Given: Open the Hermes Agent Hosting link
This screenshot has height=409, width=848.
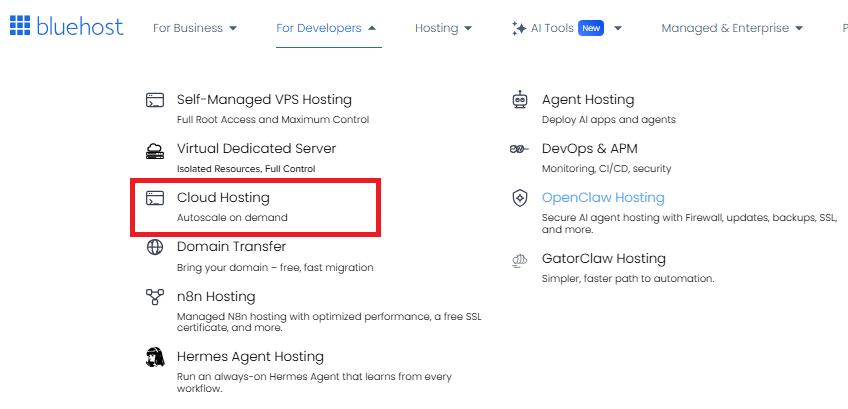Looking at the screenshot, I should (x=250, y=357).
